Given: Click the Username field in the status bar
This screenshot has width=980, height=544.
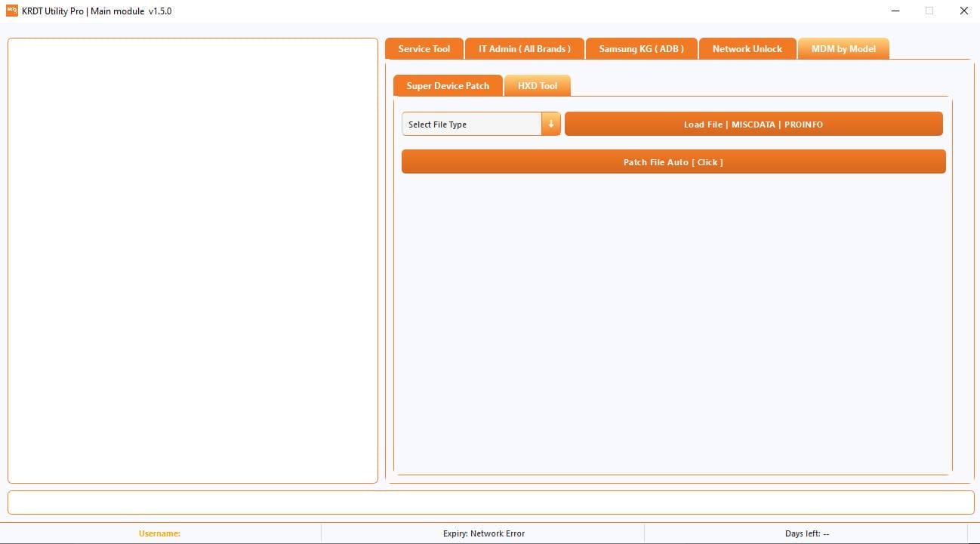Looking at the screenshot, I should tap(159, 533).
